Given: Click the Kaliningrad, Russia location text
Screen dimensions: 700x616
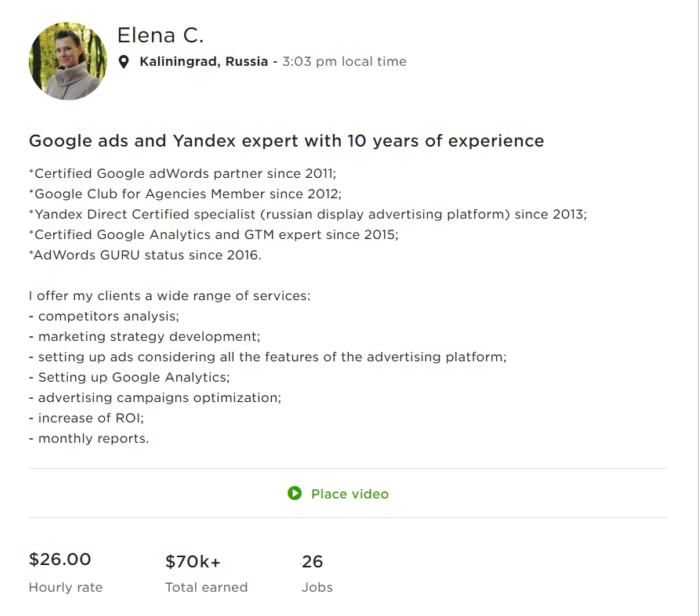Looking at the screenshot, I should click(203, 62).
